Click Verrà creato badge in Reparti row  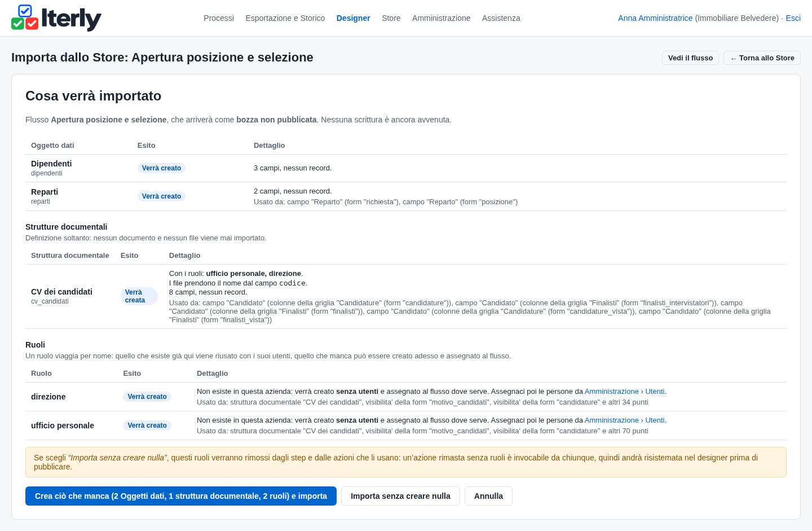coord(161,196)
